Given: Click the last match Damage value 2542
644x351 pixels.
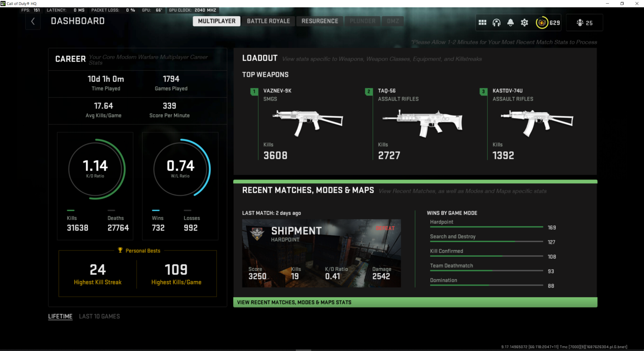Looking at the screenshot, I should [x=381, y=277].
